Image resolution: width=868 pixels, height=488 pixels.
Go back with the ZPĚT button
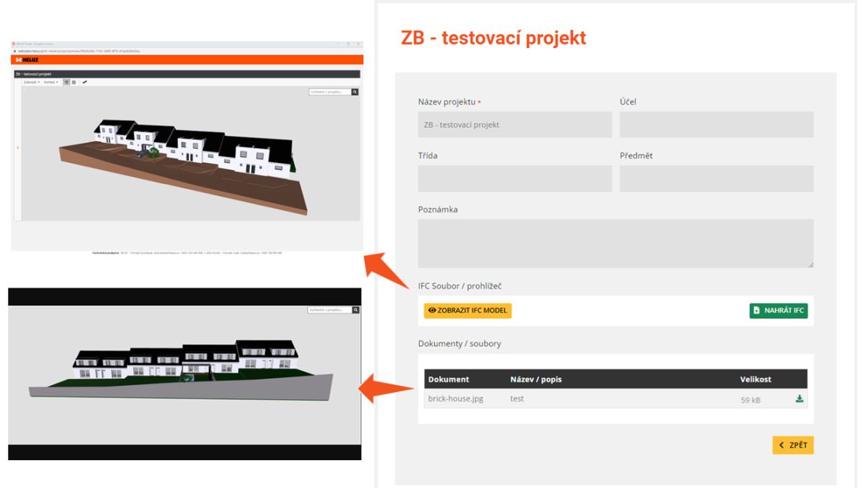tap(793, 445)
